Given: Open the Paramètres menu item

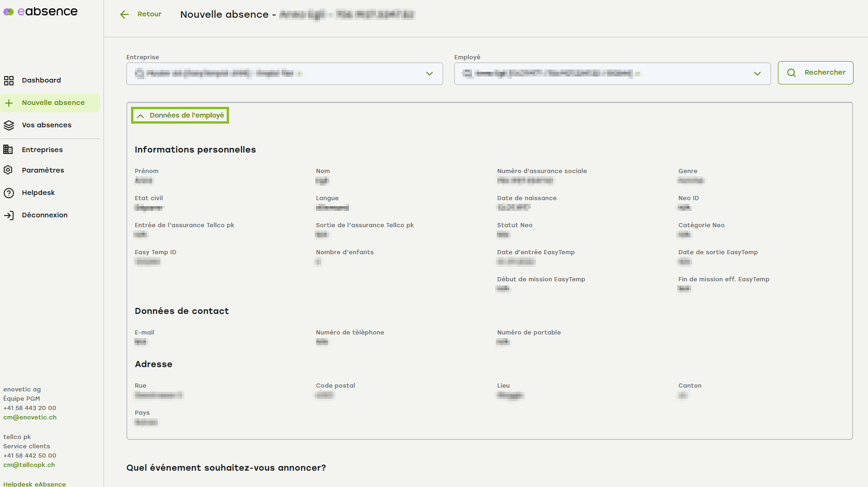Looking at the screenshot, I should [x=43, y=170].
